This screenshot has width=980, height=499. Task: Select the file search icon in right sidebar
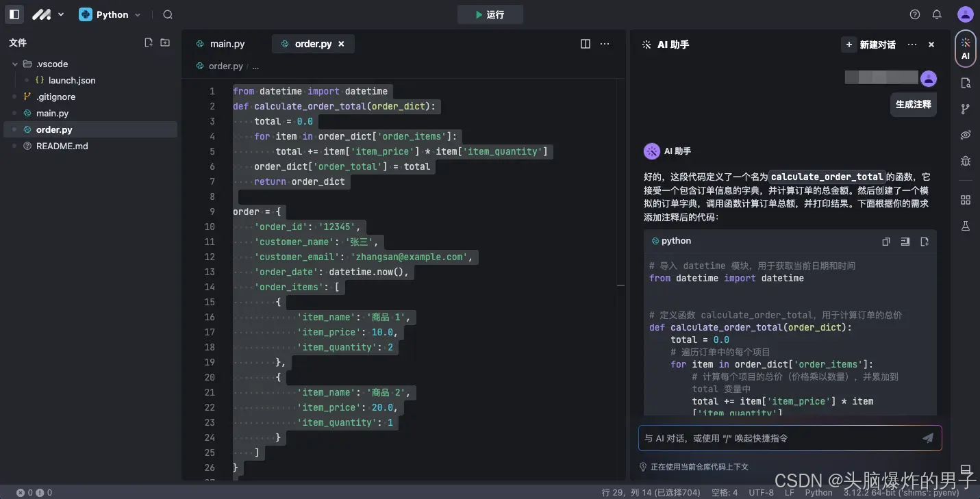965,83
